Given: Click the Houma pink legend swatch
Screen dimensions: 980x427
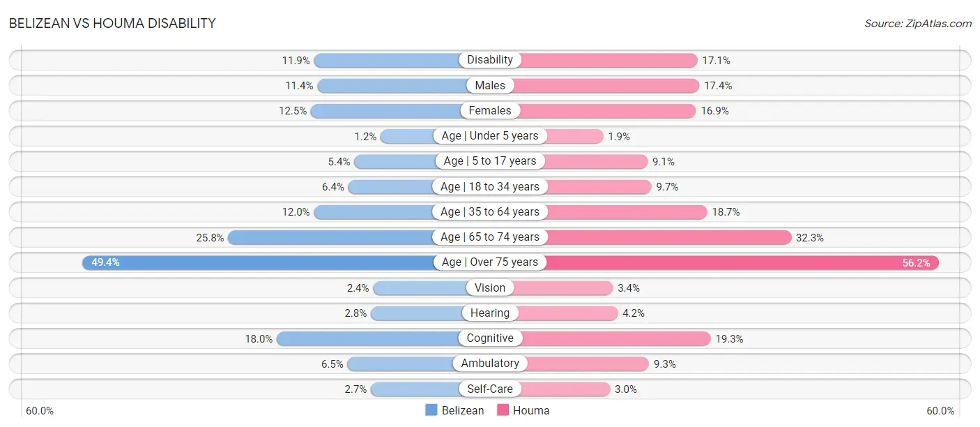Looking at the screenshot, I should tap(503, 410).
